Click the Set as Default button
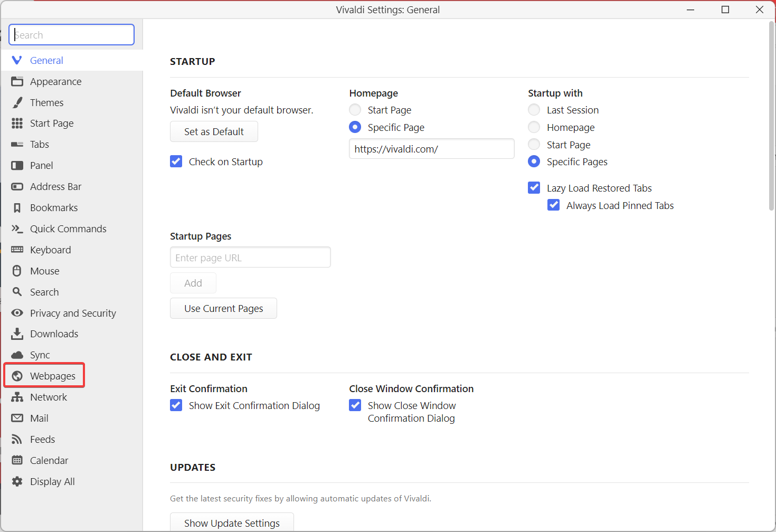 click(x=214, y=131)
